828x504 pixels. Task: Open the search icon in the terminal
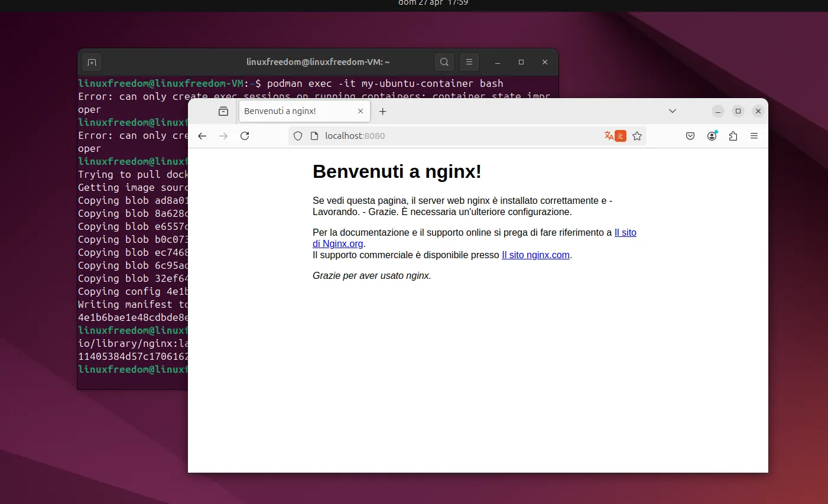444,61
